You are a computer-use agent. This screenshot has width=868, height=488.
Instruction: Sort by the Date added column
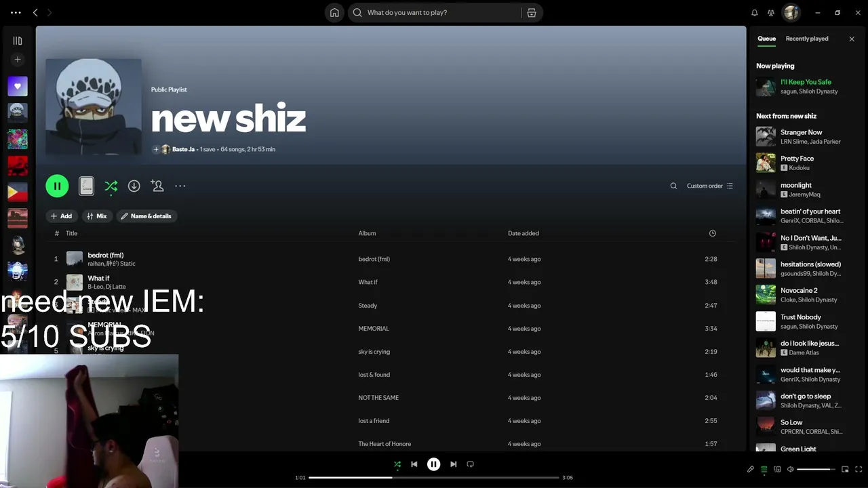pos(524,233)
